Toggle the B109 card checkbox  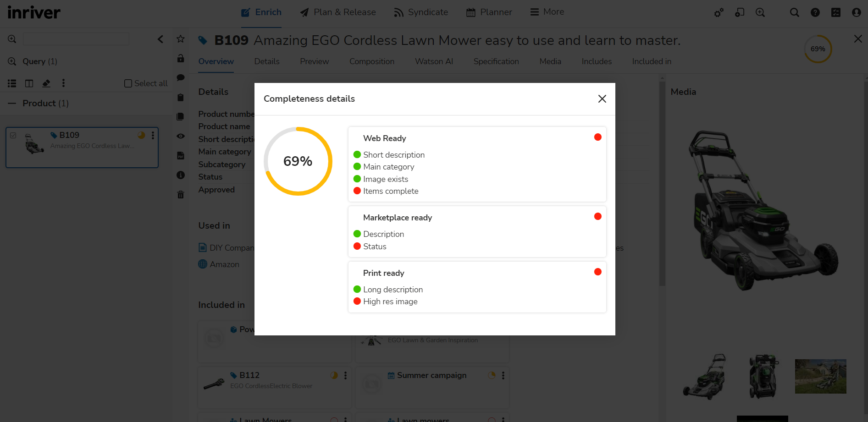(13, 136)
